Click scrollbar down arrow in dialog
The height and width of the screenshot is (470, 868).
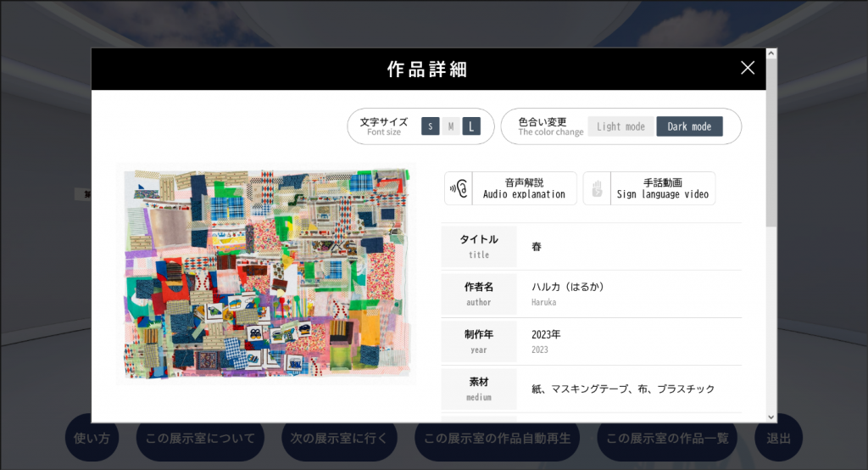tap(771, 417)
